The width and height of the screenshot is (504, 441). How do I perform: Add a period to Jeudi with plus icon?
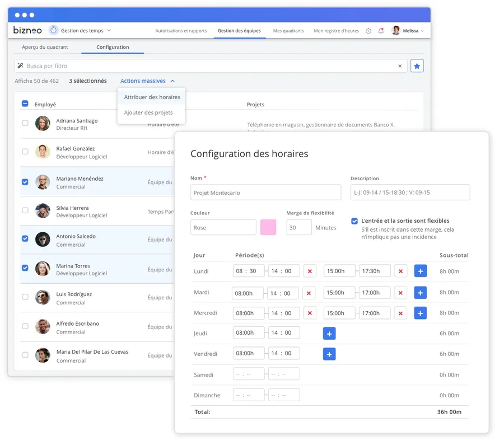329,334
